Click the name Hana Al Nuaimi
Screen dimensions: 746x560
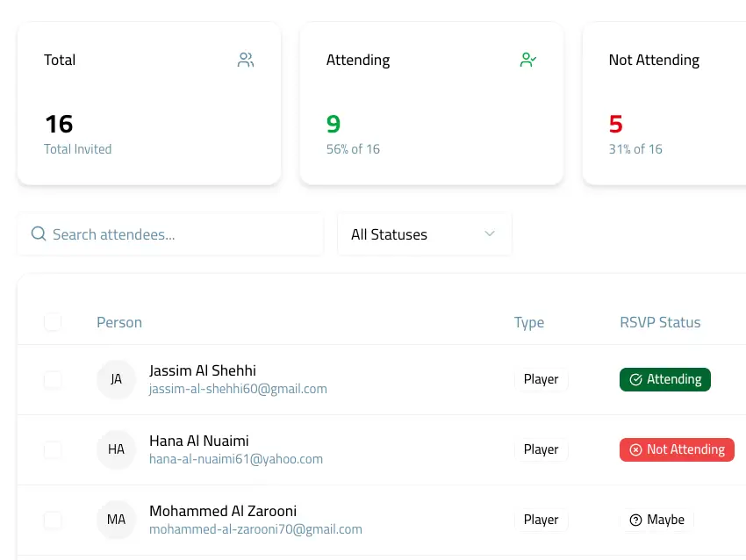[199, 441]
